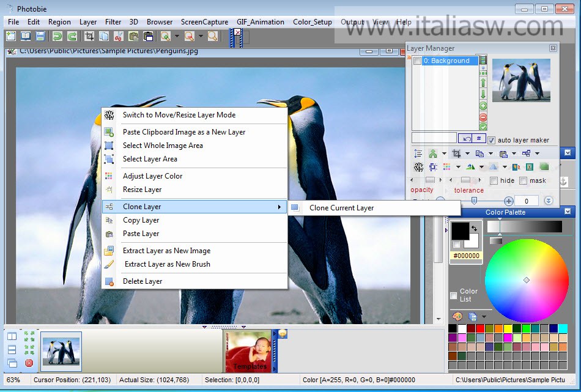
Task: Click the hand move-layer icon in Layer Manager
Action: click(419, 167)
